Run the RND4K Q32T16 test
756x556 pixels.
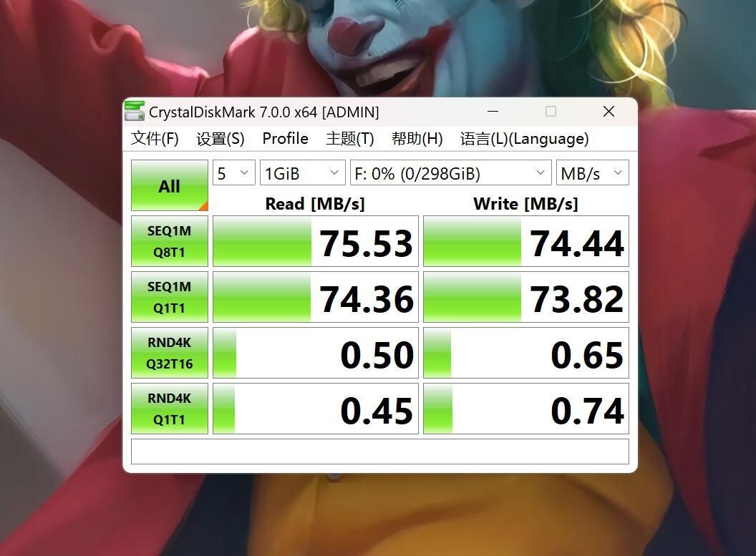click(170, 353)
